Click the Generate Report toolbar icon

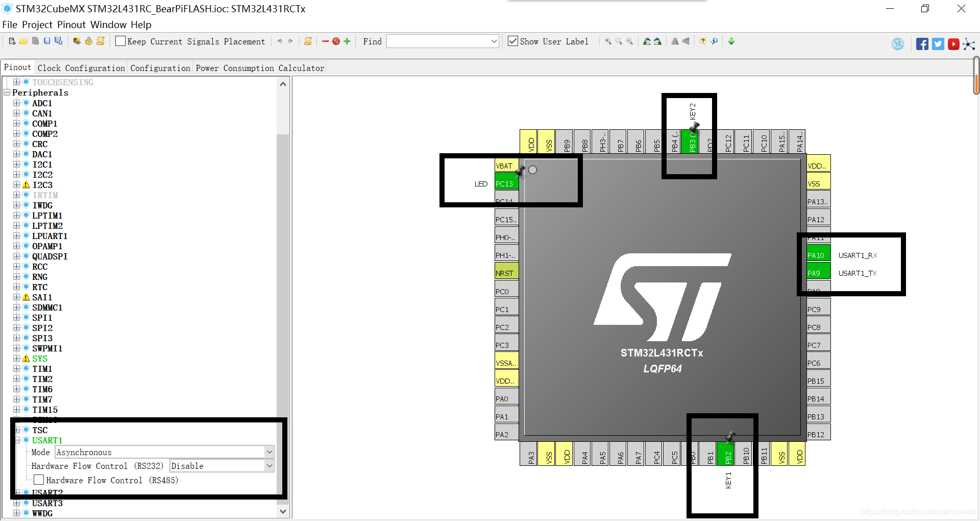click(101, 41)
